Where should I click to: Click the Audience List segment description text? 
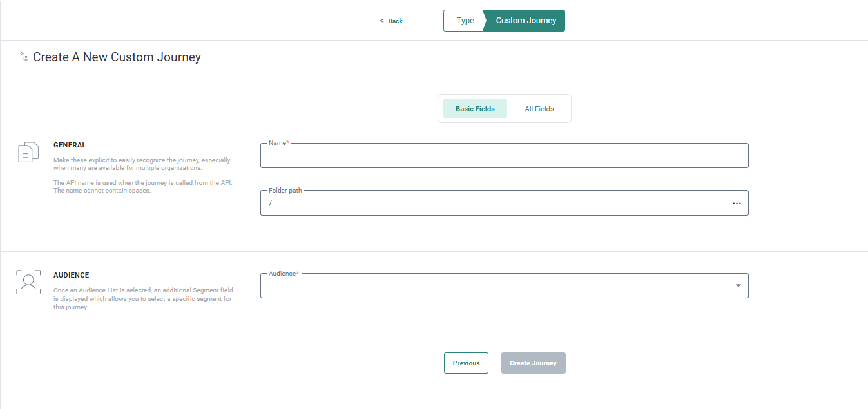(142, 298)
